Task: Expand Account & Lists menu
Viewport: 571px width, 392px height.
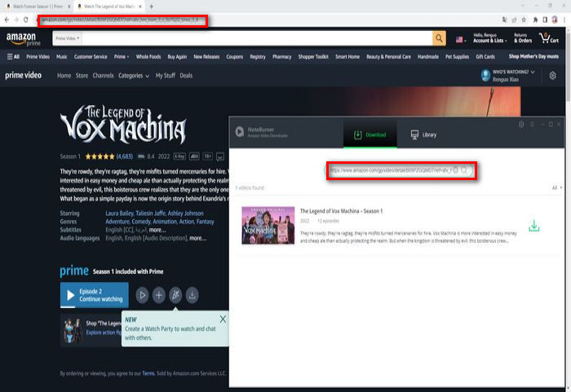Action: tap(489, 37)
